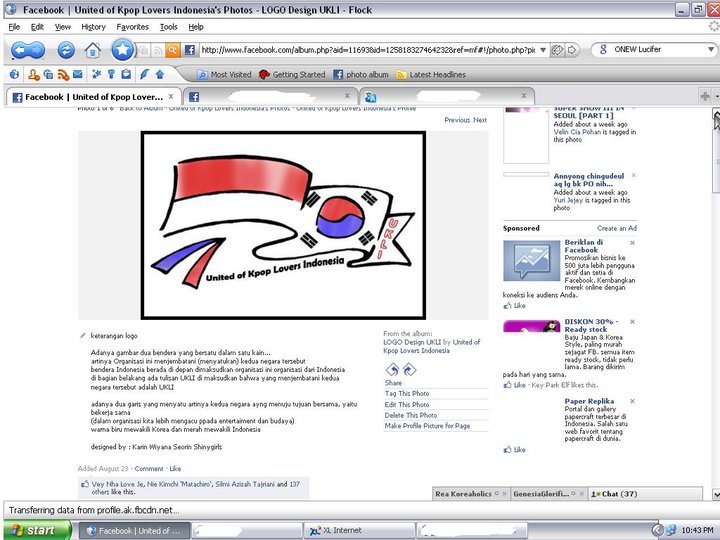
Task: Open the Chat (37) panel
Action: pyautogui.click(x=646, y=494)
